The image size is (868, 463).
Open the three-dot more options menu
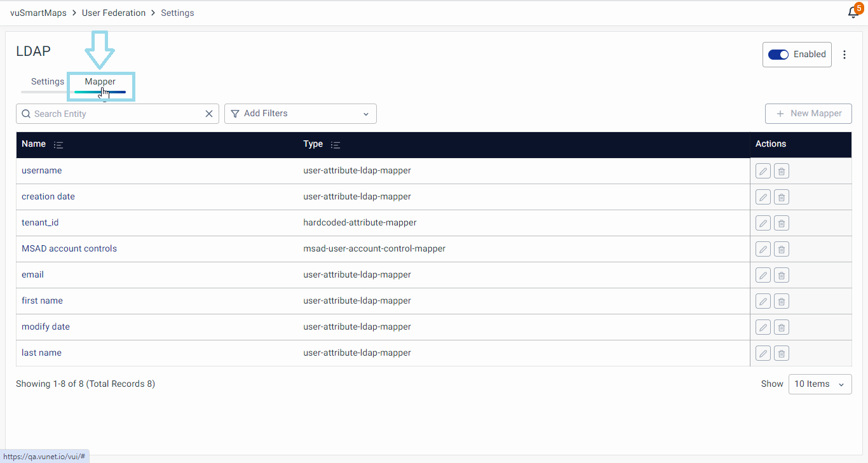pyautogui.click(x=844, y=55)
